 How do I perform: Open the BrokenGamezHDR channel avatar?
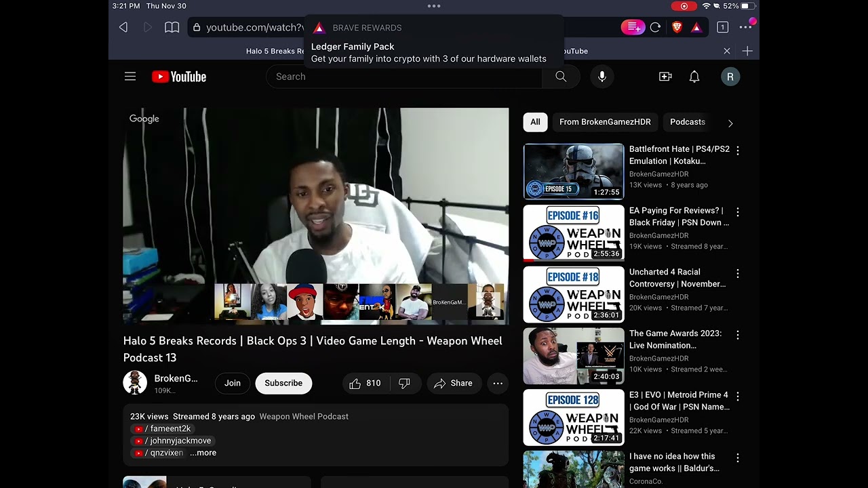click(x=135, y=383)
